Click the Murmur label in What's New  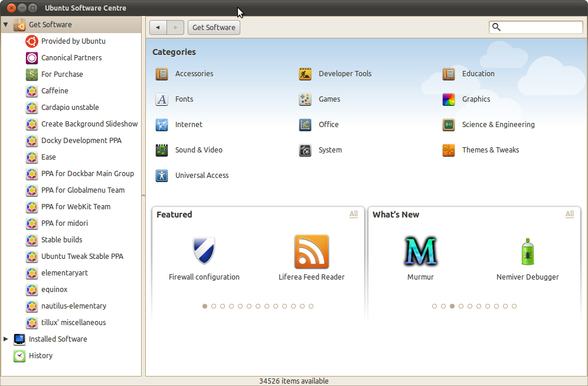coord(420,277)
